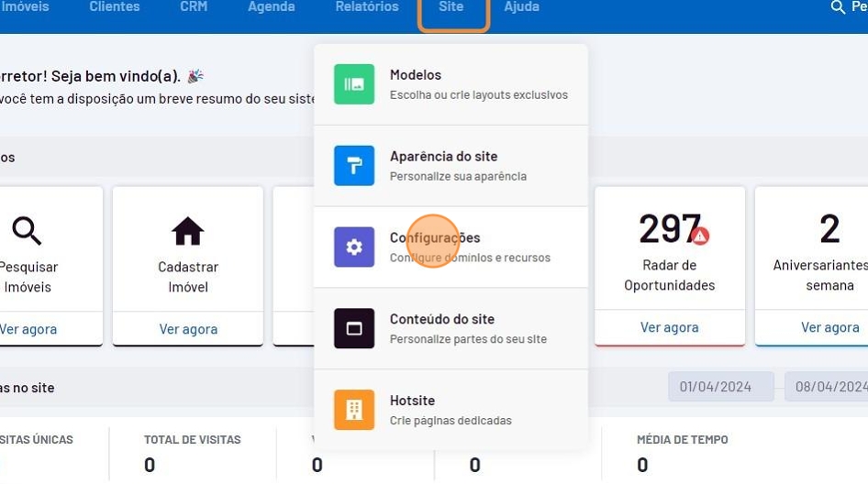The image size is (868, 484).
Task: Open the Ajuda menu
Action: tap(522, 7)
